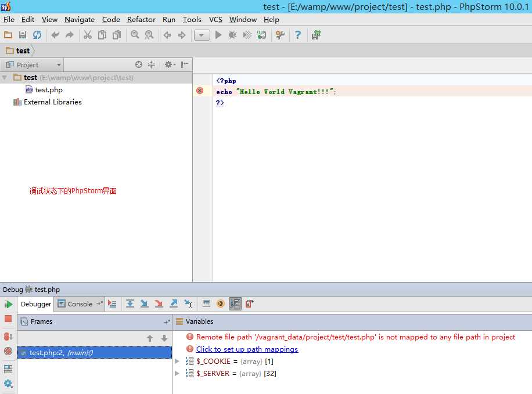
Task: Paste from clipboard toolbar icon
Action: pyautogui.click(x=117, y=35)
